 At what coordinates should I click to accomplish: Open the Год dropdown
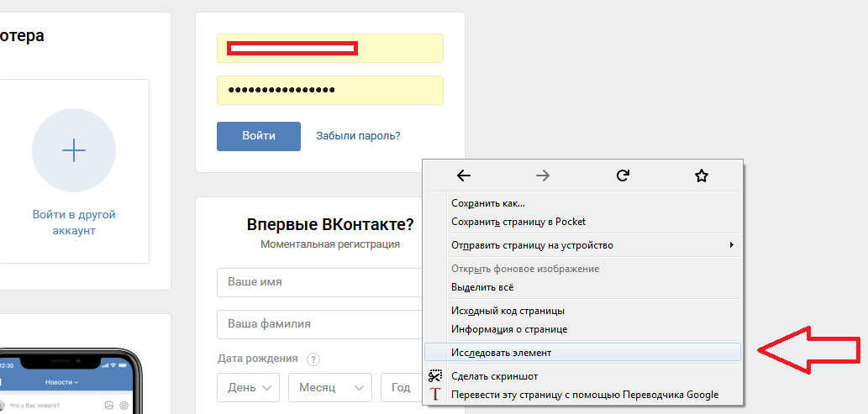pos(401,387)
